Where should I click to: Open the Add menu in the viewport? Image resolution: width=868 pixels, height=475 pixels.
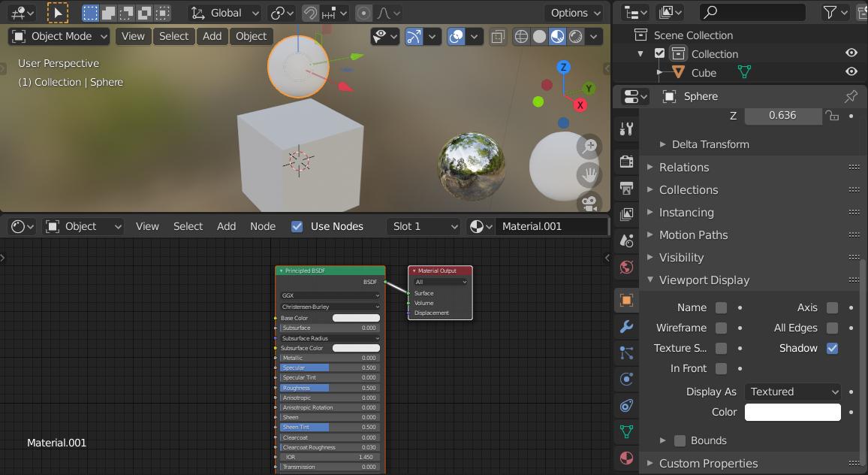[213, 36]
